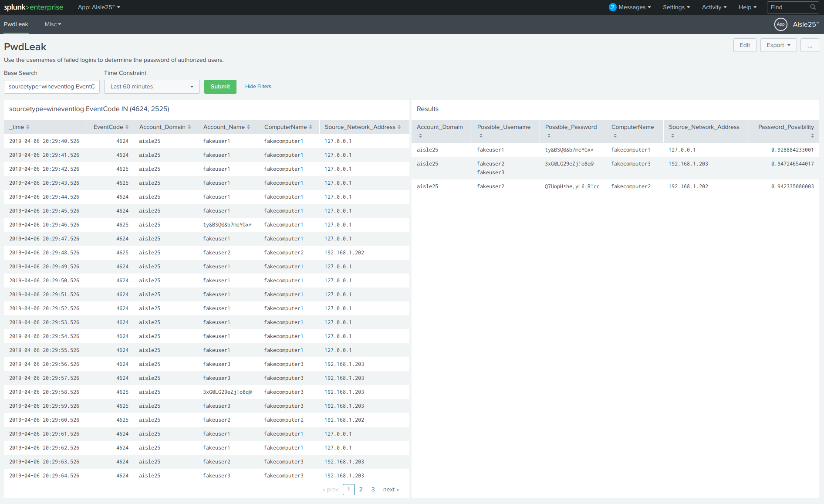Click Account_Name cell 3xG@LG29eZj!o8q@ in left table

(x=227, y=392)
